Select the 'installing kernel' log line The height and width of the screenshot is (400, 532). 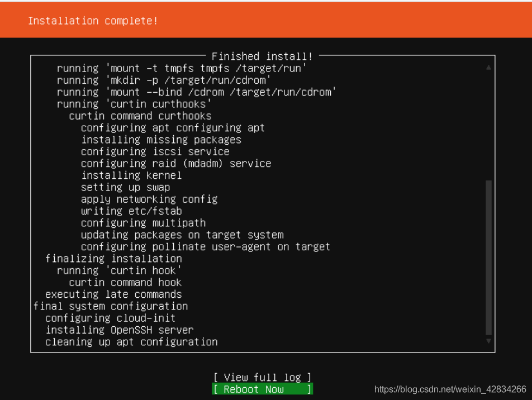pos(132,175)
